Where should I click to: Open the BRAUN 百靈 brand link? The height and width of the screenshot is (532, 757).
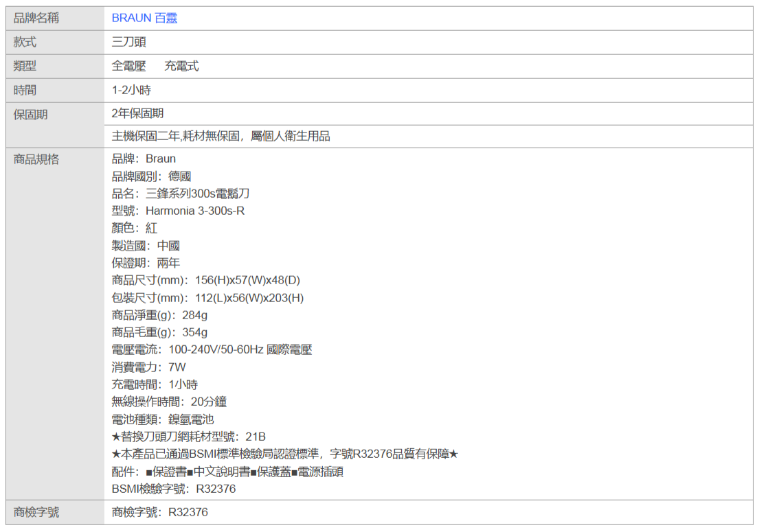(x=144, y=19)
